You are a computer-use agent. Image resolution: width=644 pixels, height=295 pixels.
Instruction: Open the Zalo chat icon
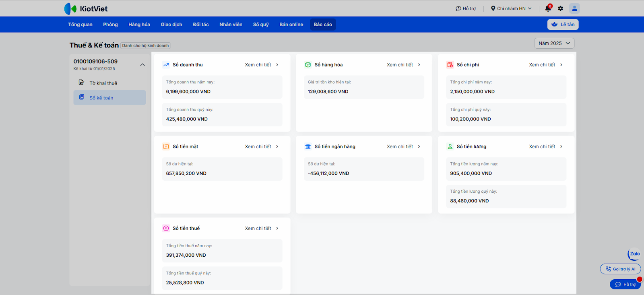[634, 254]
